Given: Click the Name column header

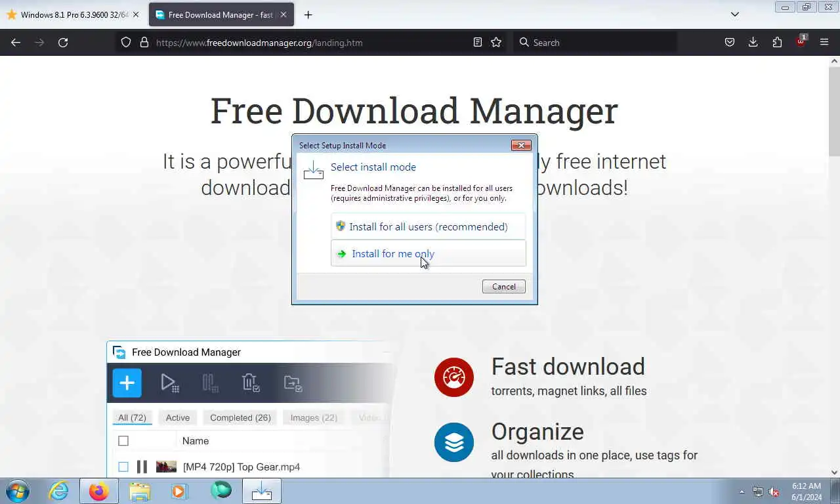Looking at the screenshot, I should tap(196, 441).
